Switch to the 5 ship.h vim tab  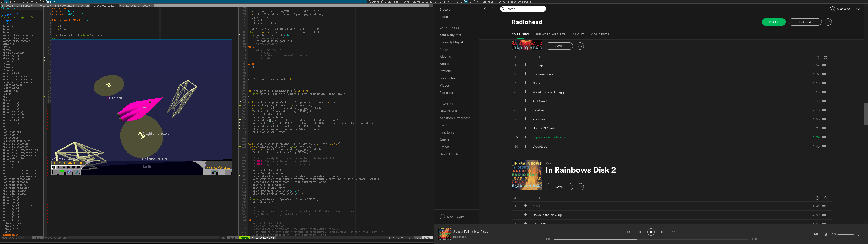click(83, 6)
